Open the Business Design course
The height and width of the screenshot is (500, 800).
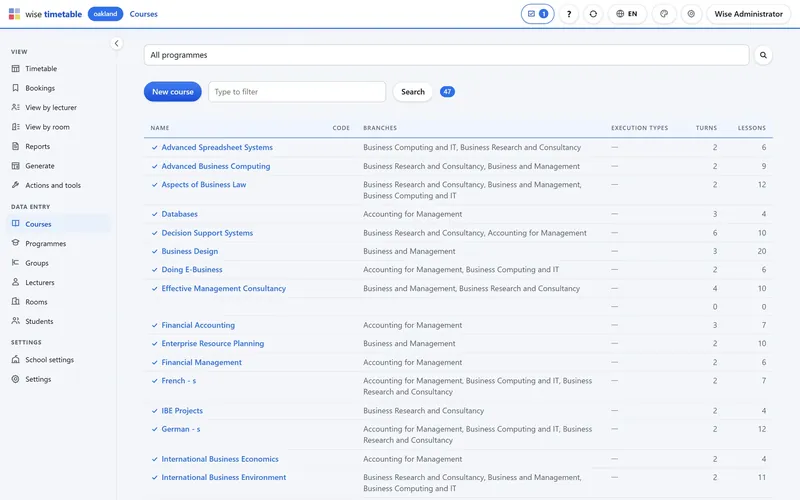[189, 251]
